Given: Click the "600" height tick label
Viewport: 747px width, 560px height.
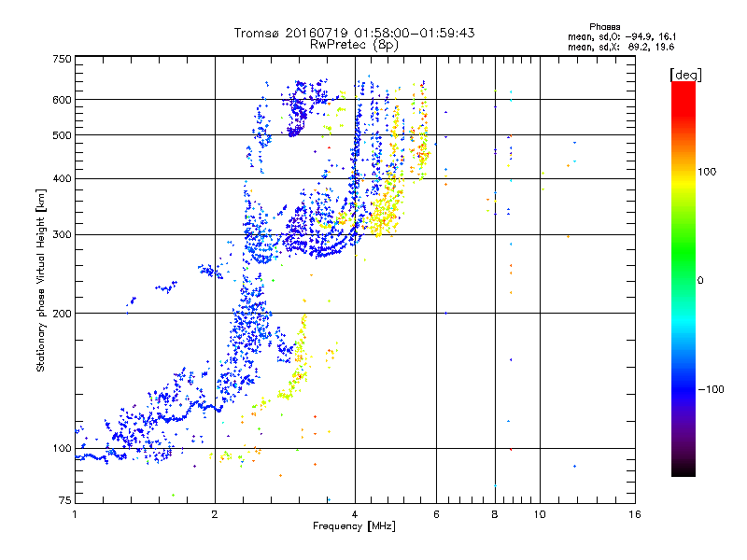Looking at the screenshot, I should [x=62, y=100].
